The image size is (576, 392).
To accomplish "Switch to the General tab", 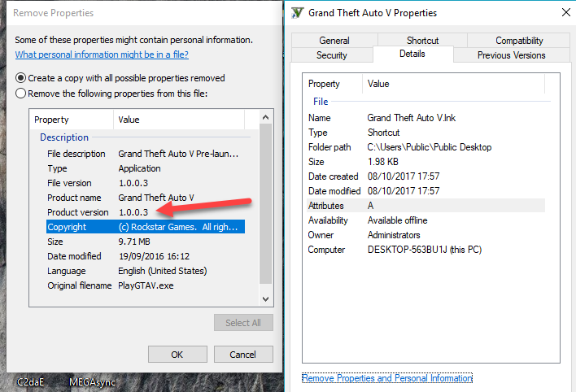I will click(334, 40).
